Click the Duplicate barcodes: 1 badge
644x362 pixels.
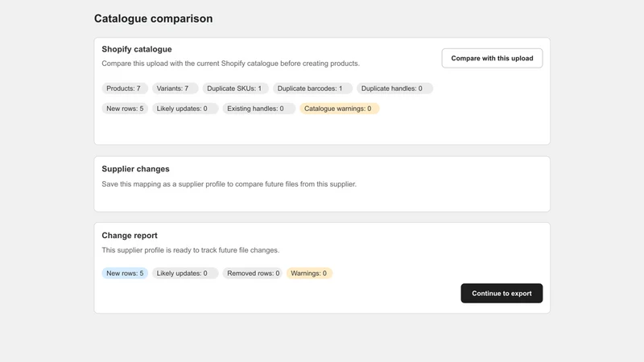point(312,88)
